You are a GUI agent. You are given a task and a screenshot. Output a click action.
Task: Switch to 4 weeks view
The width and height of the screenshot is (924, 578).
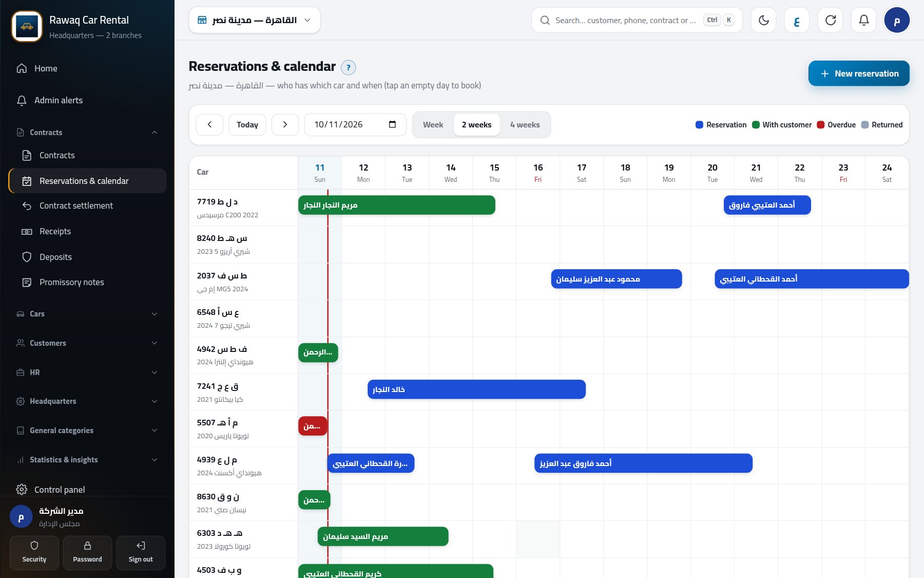[525, 125]
